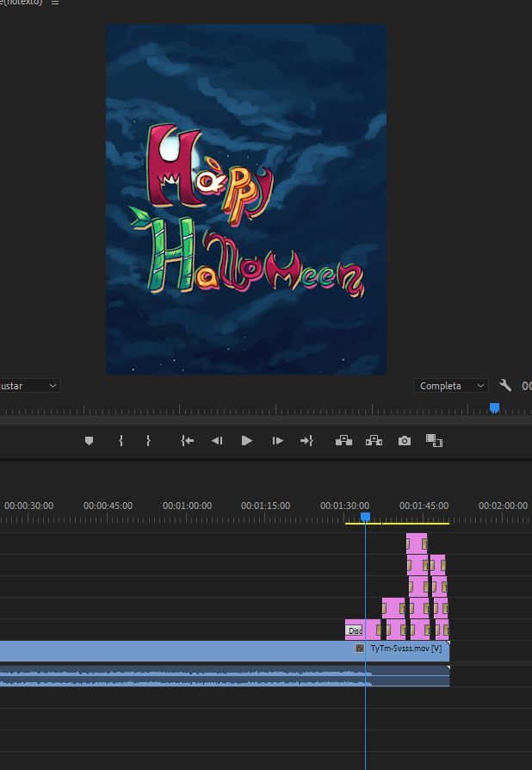
Task: Open the wrench settings menu
Action: [505, 386]
